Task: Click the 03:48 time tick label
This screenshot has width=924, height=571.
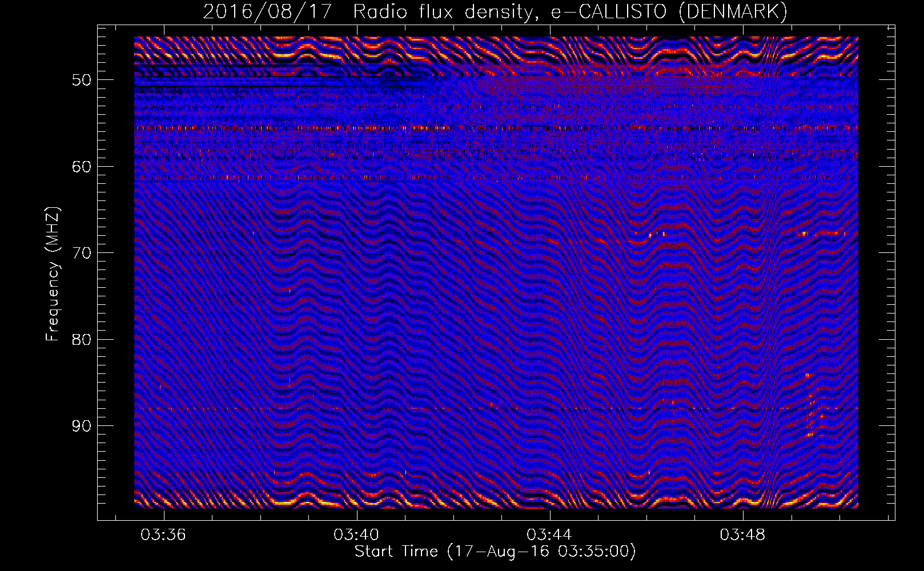Action: point(742,535)
